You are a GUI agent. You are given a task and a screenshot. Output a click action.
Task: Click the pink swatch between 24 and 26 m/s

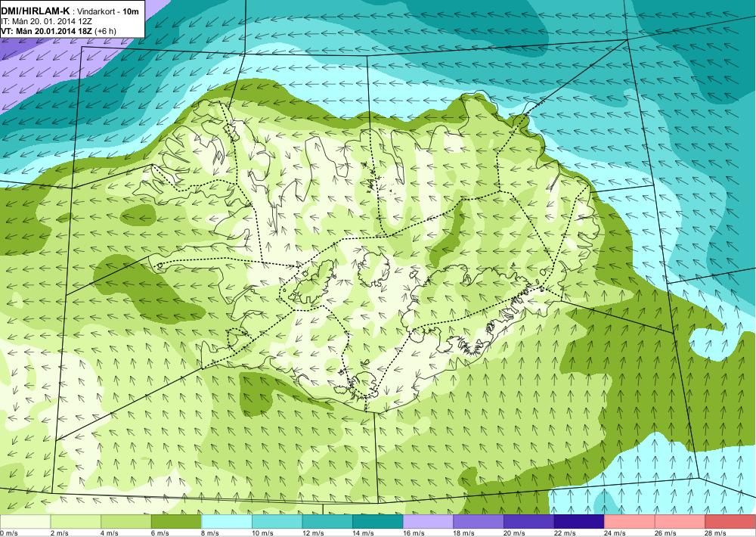coord(630,522)
